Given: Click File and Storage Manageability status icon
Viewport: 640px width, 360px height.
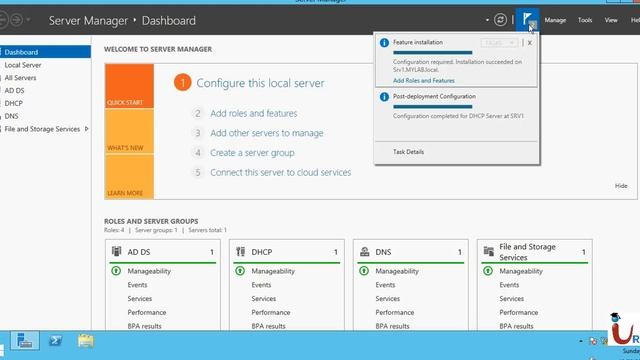Looking at the screenshot, I should [488, 271].
